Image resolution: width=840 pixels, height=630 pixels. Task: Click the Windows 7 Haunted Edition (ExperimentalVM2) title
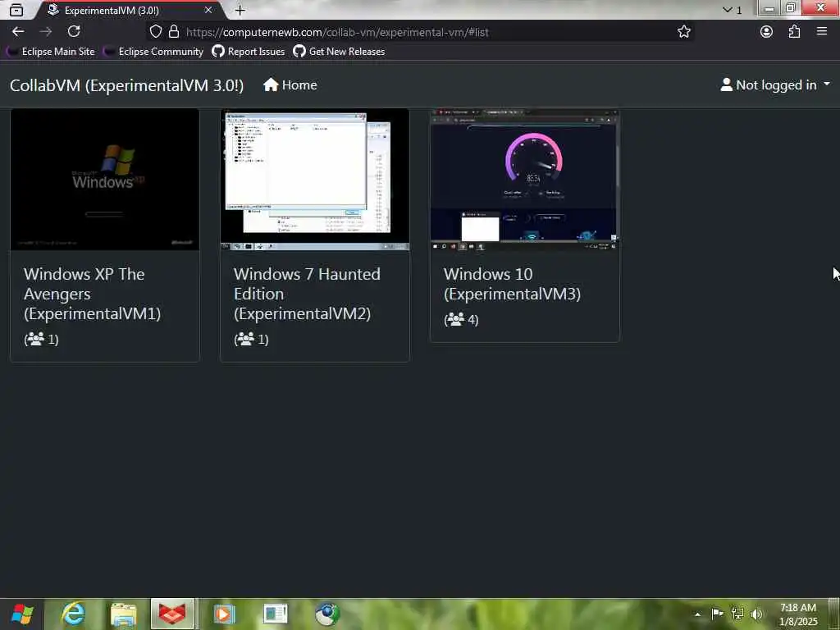[x=307, y=294]
